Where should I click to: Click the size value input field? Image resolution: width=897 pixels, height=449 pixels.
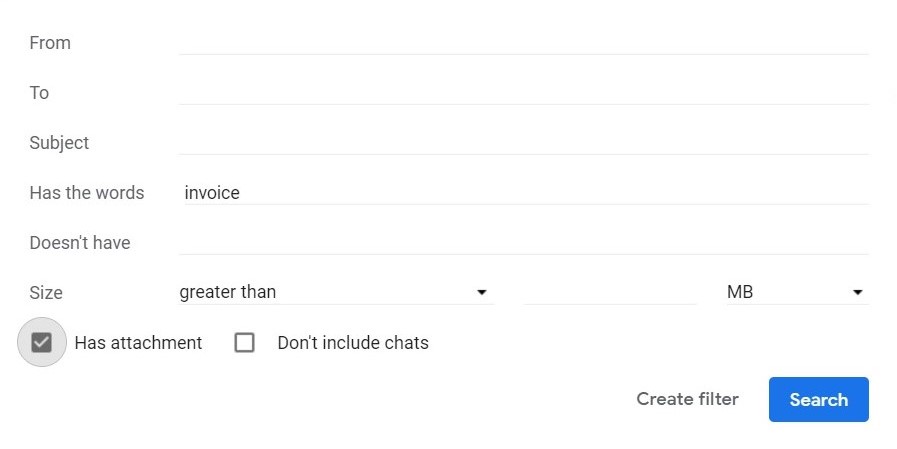click(609, 292)
